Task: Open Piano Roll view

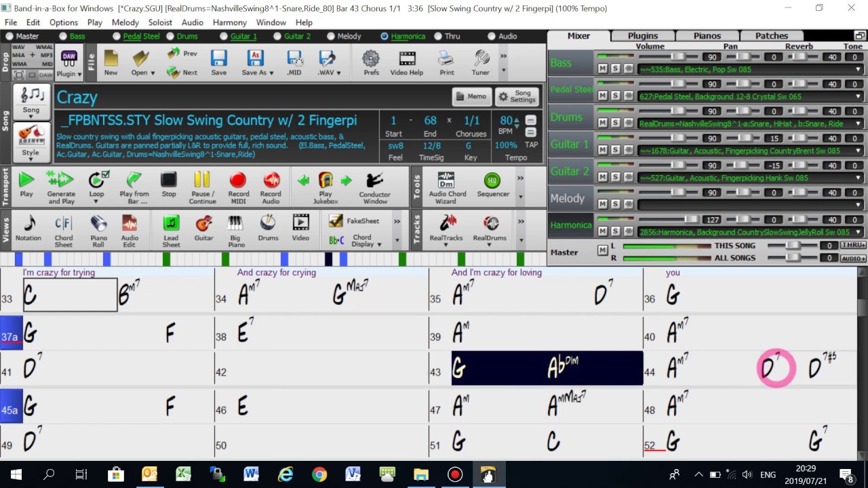Action: point(98,230)
